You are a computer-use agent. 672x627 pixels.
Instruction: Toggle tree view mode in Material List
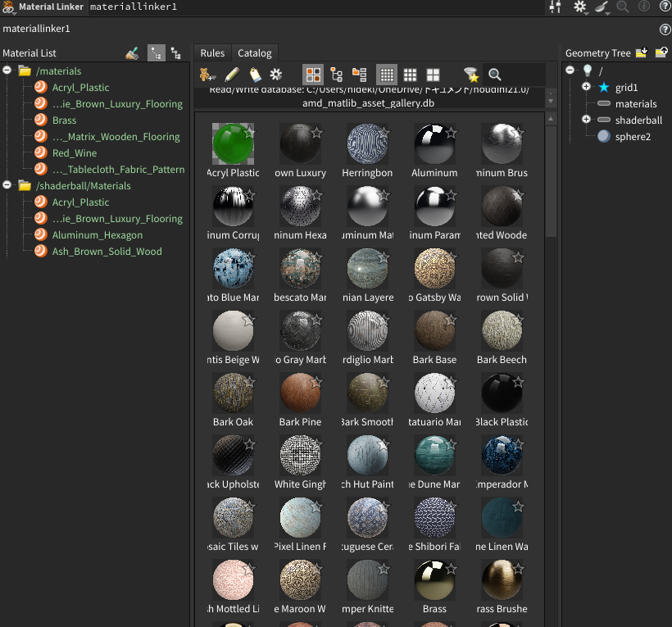pos(157,53)
